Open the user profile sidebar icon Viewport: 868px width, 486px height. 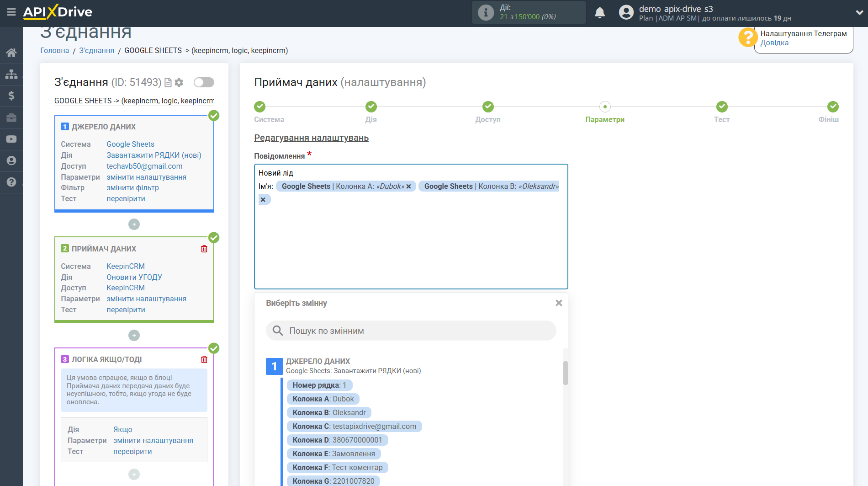point(11,160)
